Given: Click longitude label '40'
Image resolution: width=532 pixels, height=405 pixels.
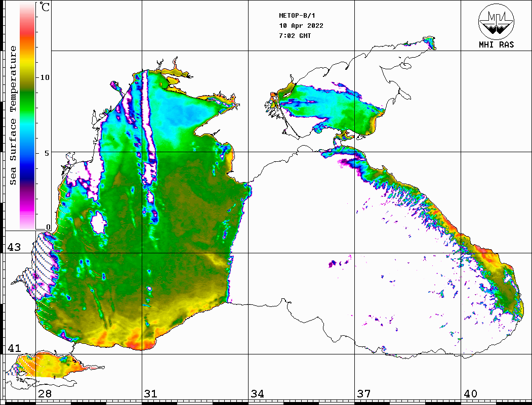Looking at the screenshot, I should pos(470,394).
